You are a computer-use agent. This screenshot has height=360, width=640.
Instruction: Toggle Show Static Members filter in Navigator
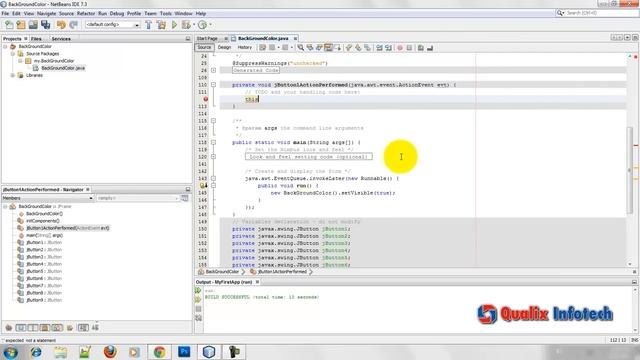[33, 327]
